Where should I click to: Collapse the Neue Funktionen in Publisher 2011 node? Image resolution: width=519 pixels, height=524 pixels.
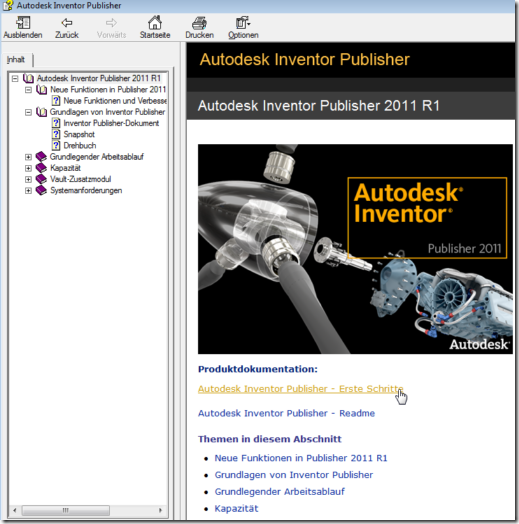tap(28, 90)
